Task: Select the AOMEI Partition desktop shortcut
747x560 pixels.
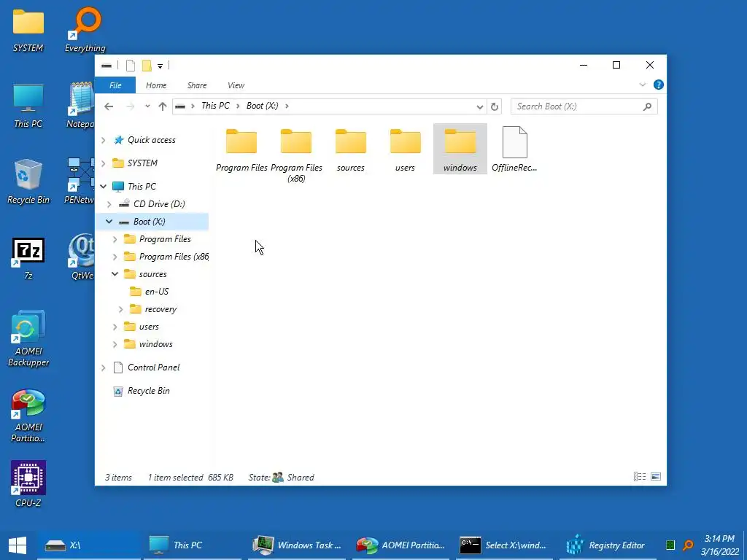Action: click(28, 415)
